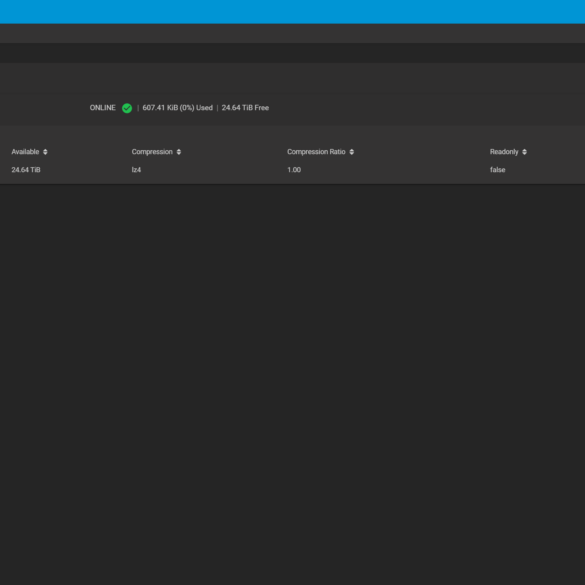This screenshot has width=585, height=585.
Task: Sort the table by Available column header
Action: (25, 152)
